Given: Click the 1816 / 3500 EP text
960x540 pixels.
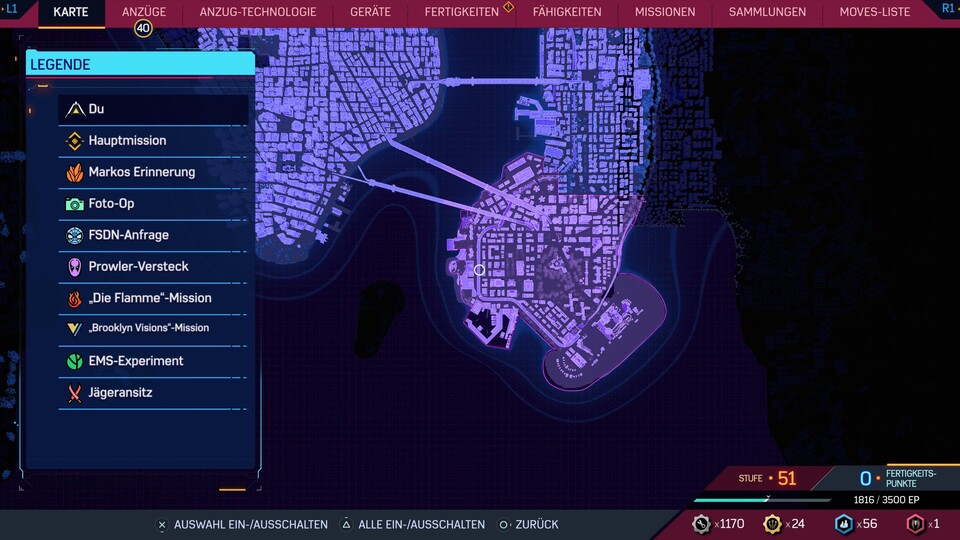Looking at the screenshot, I should coord(887,500).
